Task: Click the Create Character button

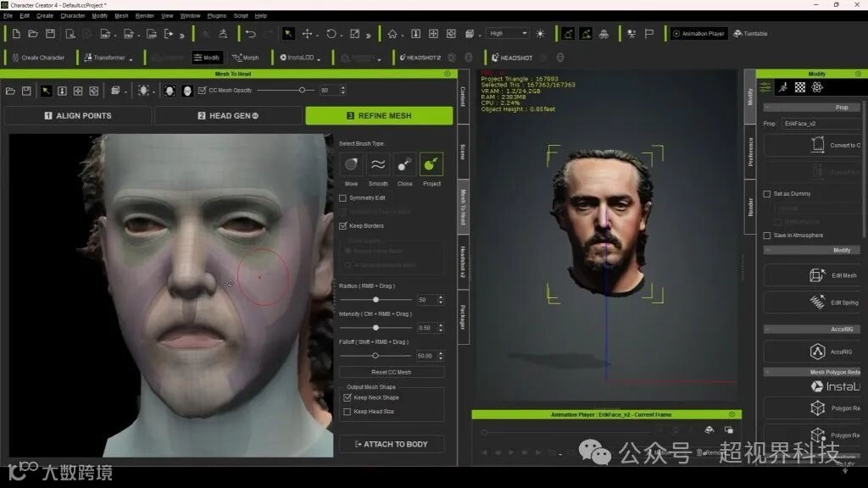Action: tap(38, 58)
